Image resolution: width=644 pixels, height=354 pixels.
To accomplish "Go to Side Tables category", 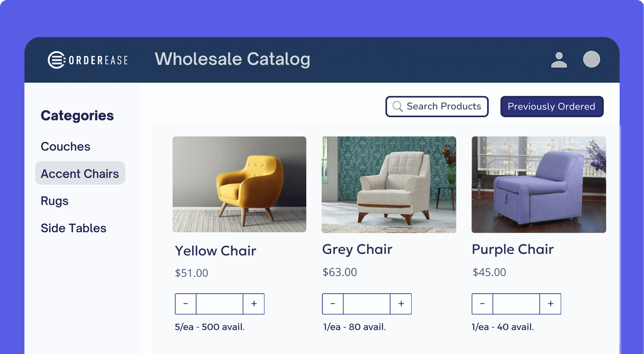I will (73, 228).
